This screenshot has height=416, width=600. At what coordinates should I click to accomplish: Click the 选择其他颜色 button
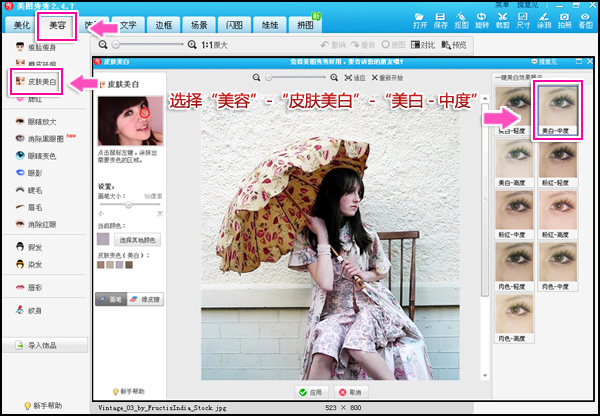point(138,240)
